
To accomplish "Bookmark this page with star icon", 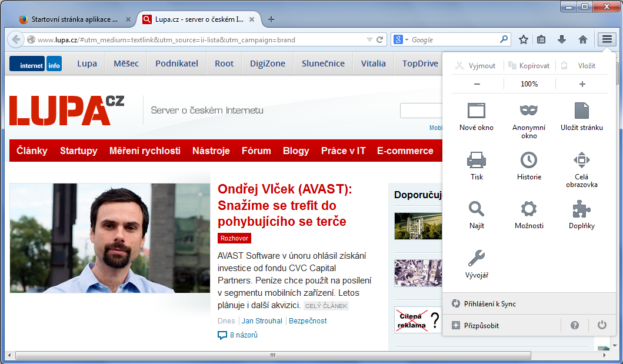I will click(523, 39).
